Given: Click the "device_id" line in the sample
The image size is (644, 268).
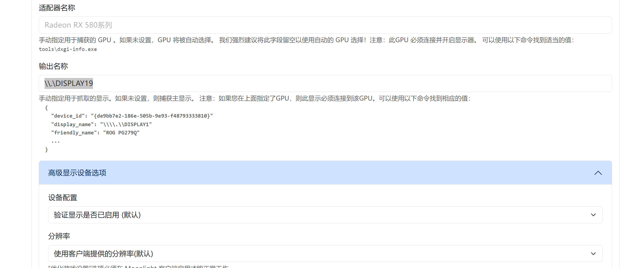Looking at the screenshot, I should [x=132, y=116].
